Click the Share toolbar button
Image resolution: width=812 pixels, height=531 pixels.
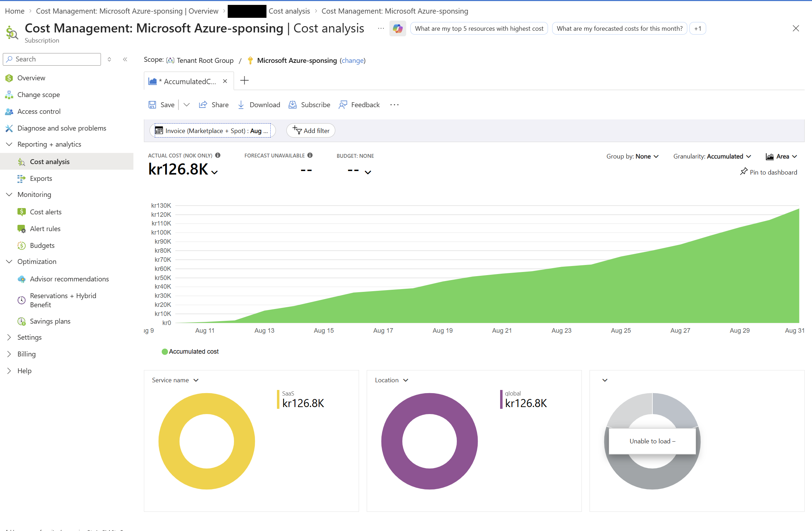pyautogui.click(x=214, y=105)
